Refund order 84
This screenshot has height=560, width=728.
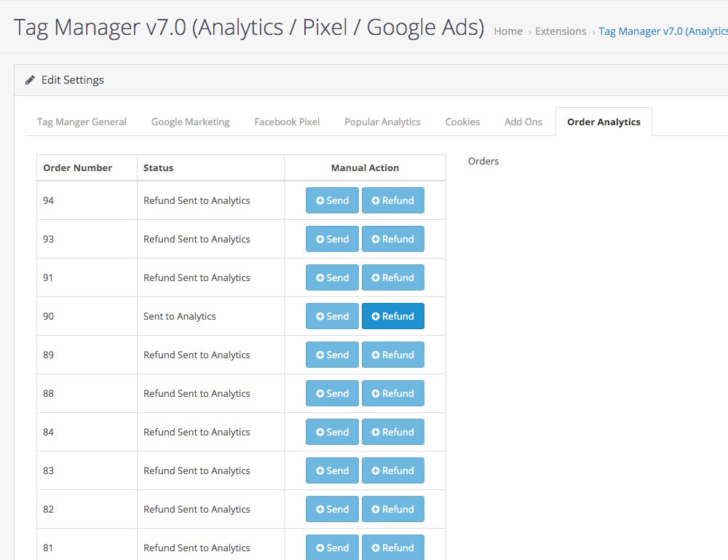(x=393, y=431)
